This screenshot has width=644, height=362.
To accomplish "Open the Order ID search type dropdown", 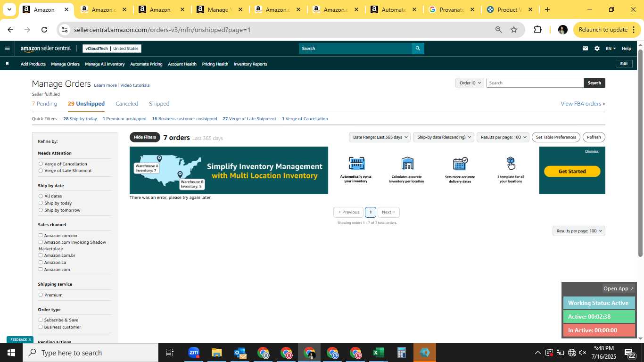I will tap(470, 83).
